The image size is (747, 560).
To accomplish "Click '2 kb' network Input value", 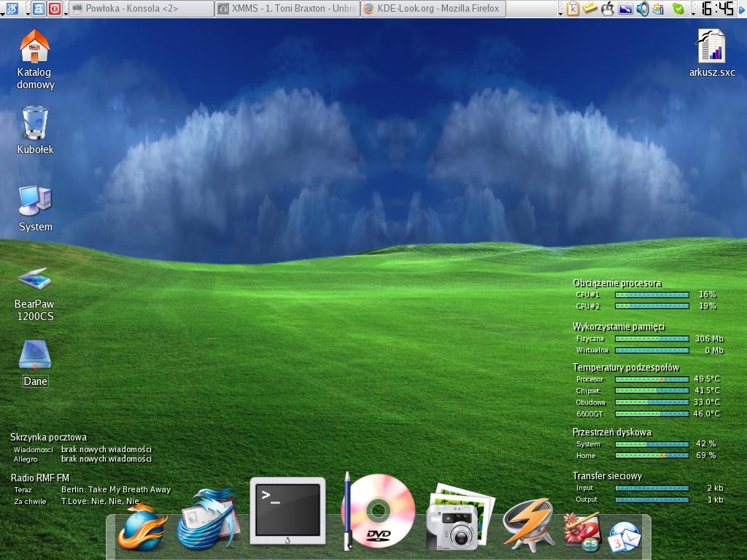I will click(x=715, y=488).
